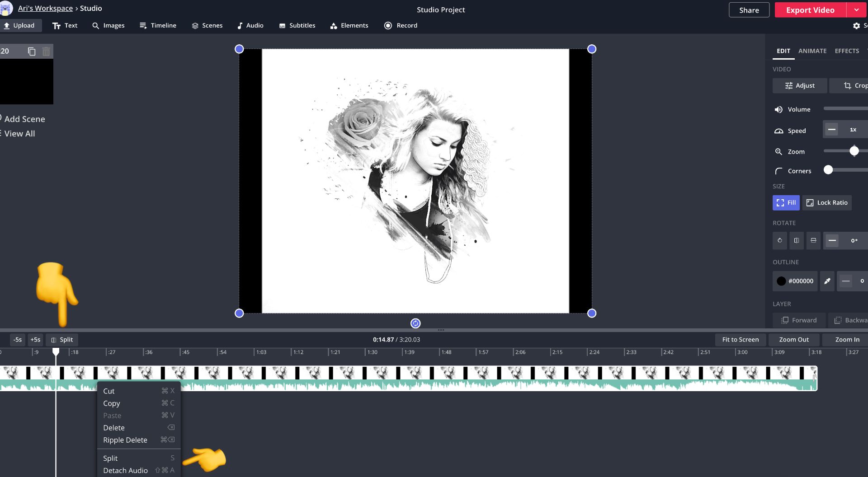Click the Share button
868x477 pixels.
pyautogui.click(x=749, y=10)
